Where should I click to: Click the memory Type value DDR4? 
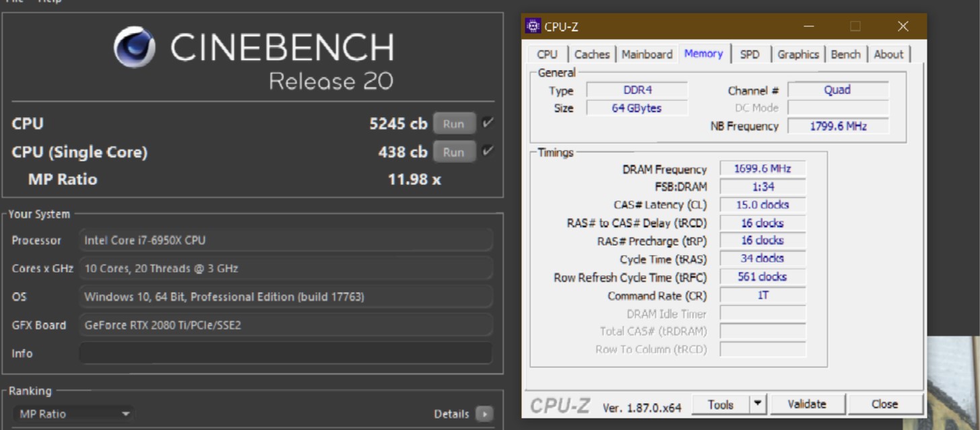[637, 90]
